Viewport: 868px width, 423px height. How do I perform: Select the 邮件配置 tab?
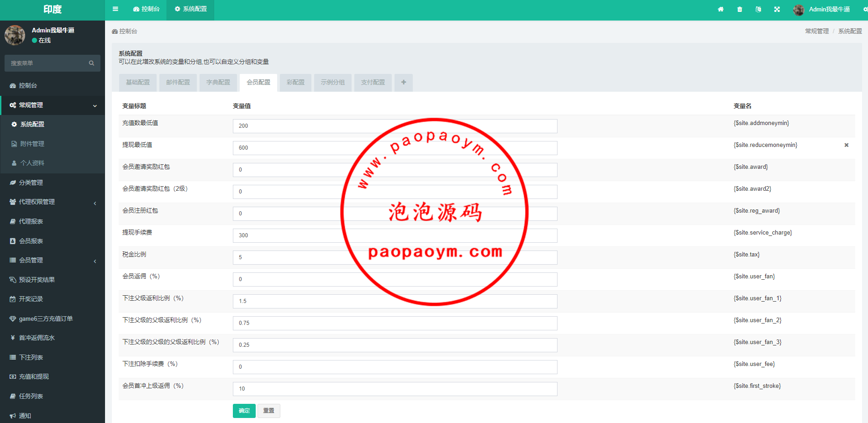(178, 83)
